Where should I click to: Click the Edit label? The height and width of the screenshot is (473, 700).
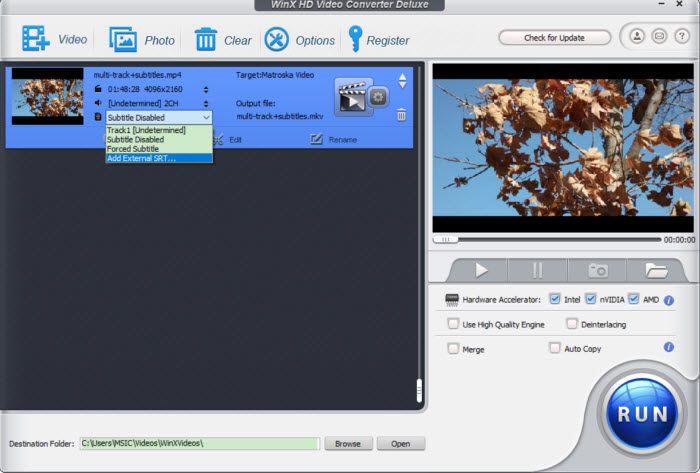click(235, 140)
